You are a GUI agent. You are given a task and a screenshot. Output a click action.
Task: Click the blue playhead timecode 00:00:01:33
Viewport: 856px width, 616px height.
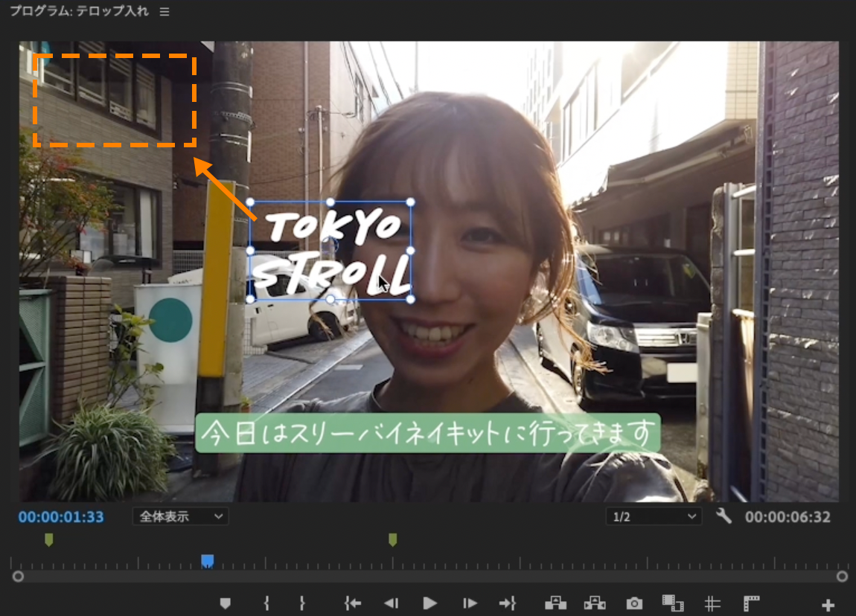coord(60,517)
